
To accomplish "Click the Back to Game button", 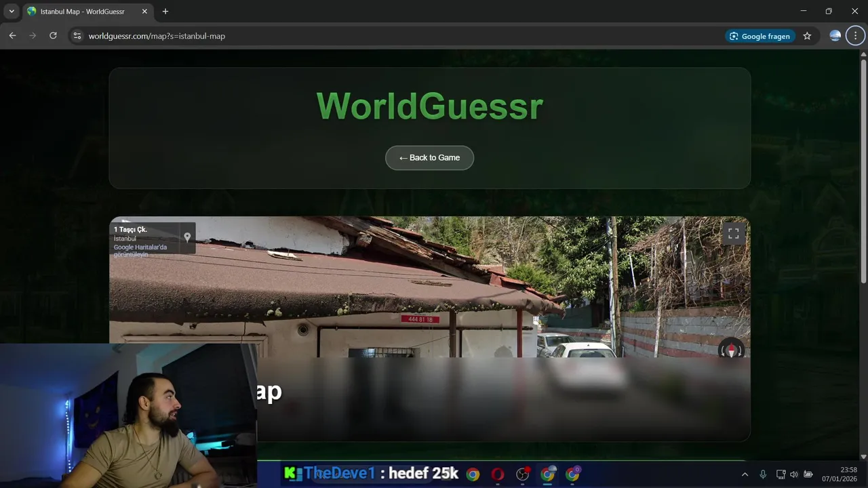I will (x=429, y=158).
